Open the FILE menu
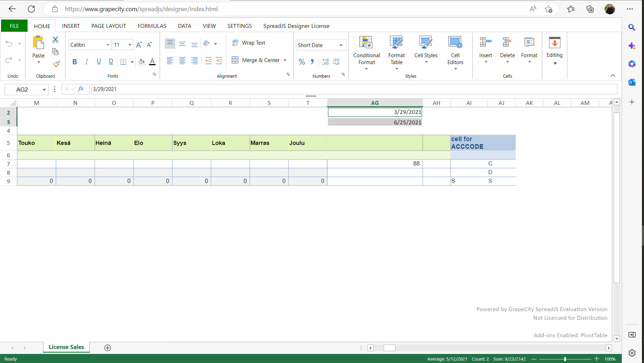 click(14, 26)
